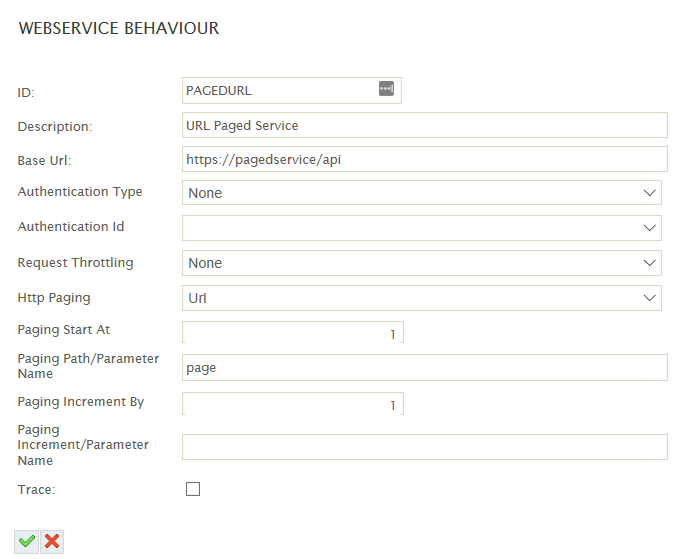
Task: Click the ellipsis lookup icon in ID field
Action: 386,88
